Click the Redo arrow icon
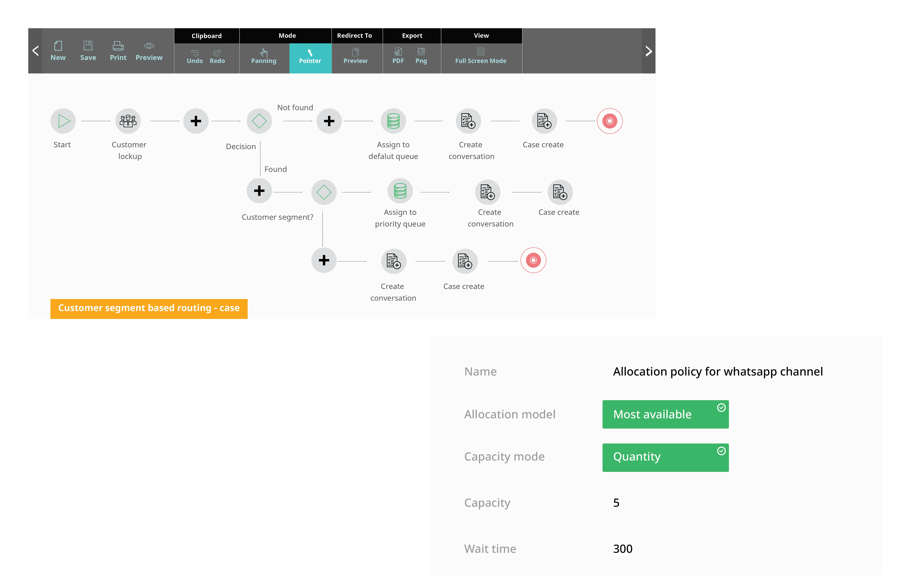This screenshot has width=903, height=588. click(217, 53)
